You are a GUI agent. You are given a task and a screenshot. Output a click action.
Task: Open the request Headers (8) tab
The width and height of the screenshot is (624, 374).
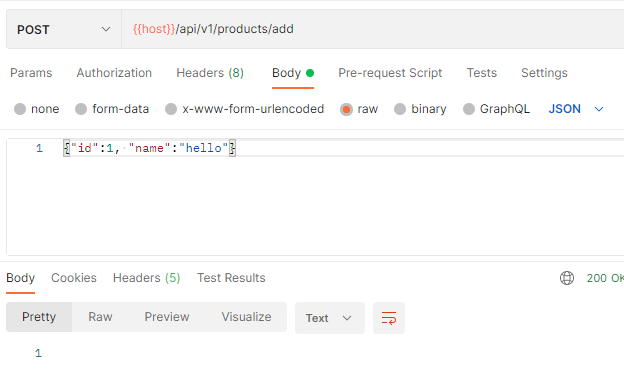(x=210, y=73)
